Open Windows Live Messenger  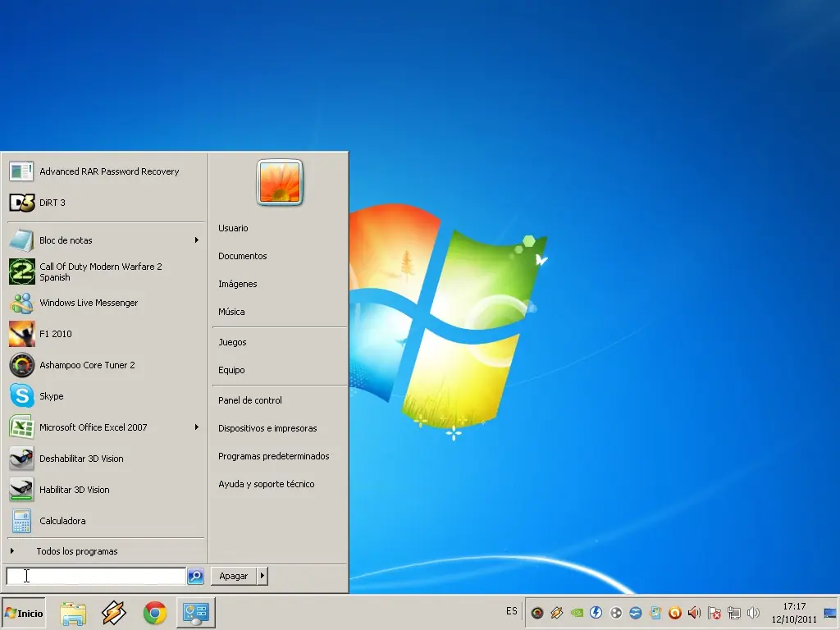coord(106,303)
